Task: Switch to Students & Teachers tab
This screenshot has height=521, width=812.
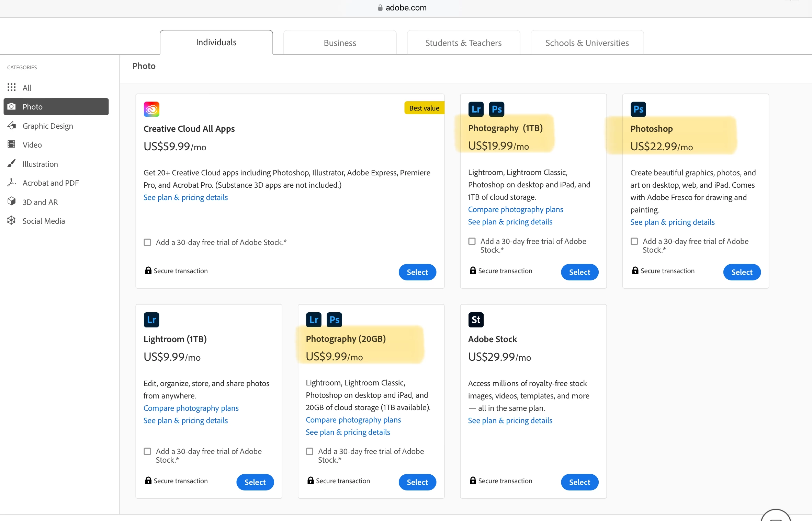Action: (463, 43)
